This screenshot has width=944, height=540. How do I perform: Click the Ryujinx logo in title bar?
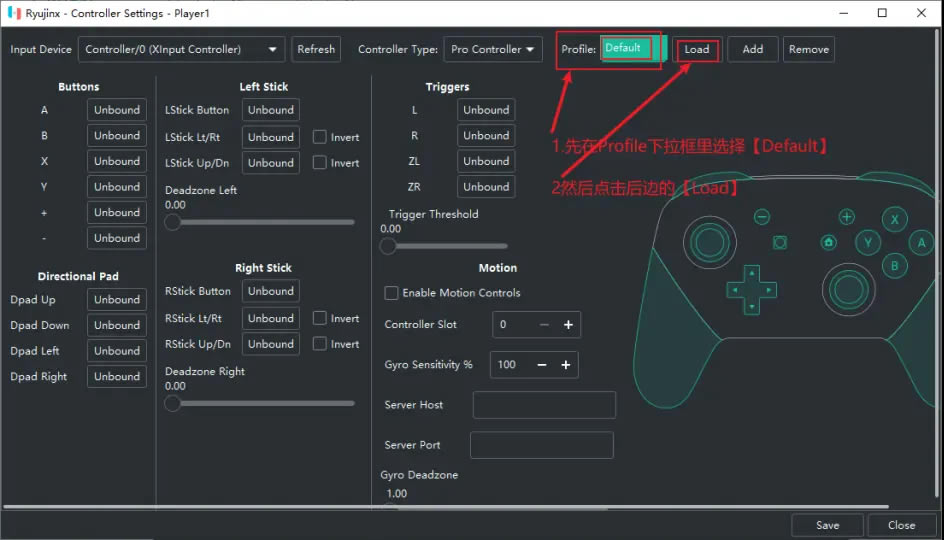(x=14, y=13)
